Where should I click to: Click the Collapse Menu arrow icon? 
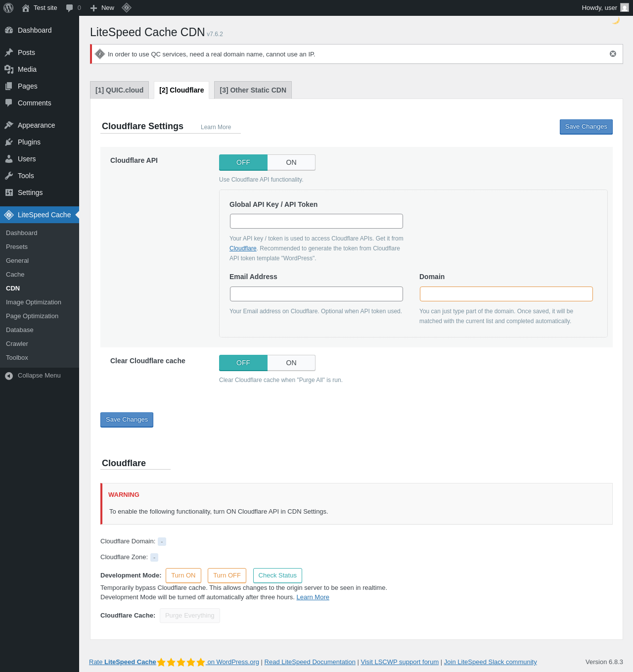tap(9, 376)
